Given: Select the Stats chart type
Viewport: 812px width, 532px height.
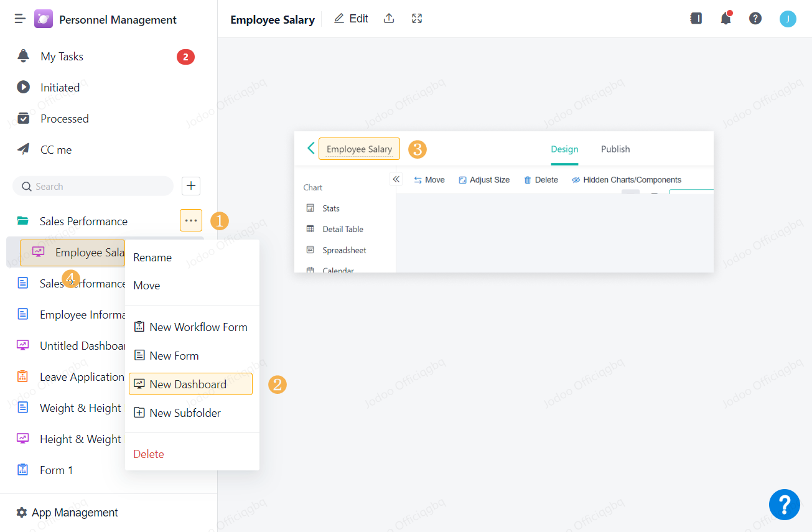Looking at the screenshot, I should click(x=330, y=208).
